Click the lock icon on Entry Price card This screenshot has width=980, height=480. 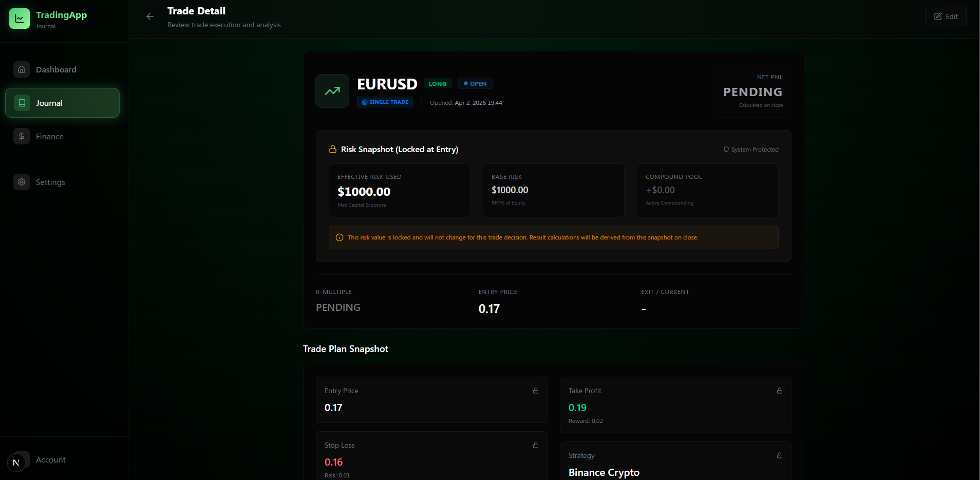pyautogui.click(x=535, y=391)
